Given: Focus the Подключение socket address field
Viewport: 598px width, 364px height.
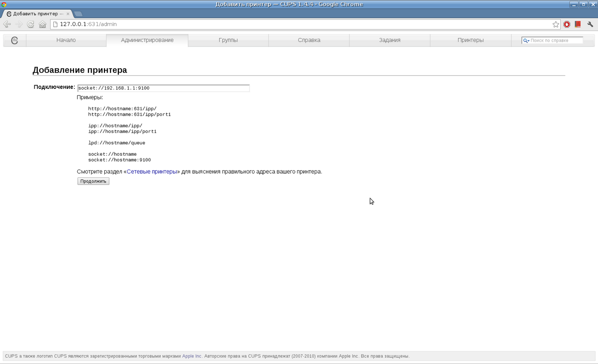Looking at the screenshot, I should pyautogui.click(x=163, y=88).
